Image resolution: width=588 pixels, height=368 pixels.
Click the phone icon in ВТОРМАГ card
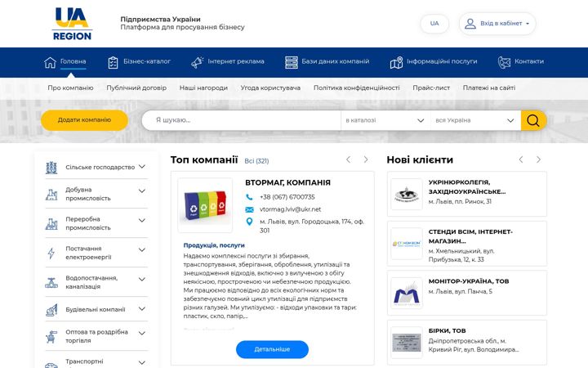249,197
